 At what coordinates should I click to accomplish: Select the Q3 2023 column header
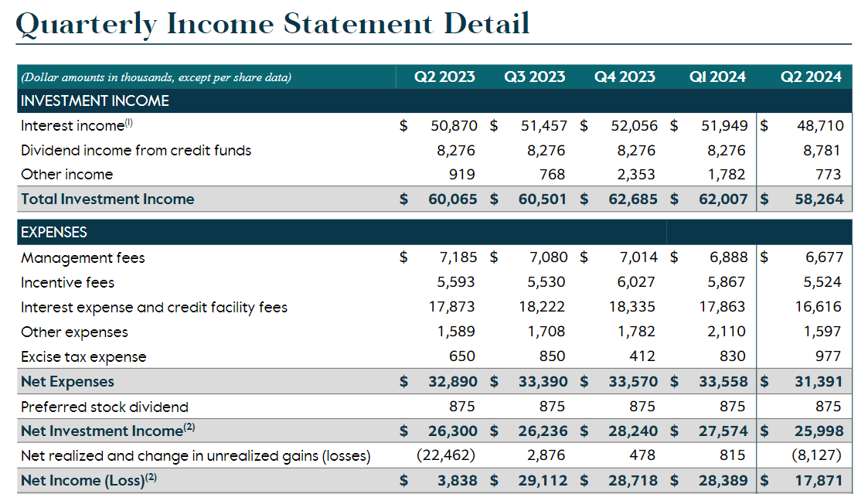click(x=535, y=77)
